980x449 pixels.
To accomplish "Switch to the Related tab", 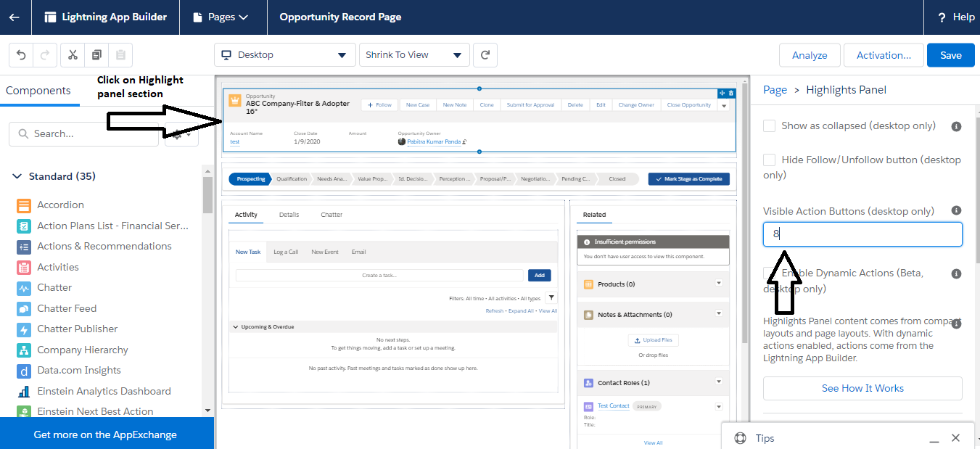I will [x=594, y=214].
